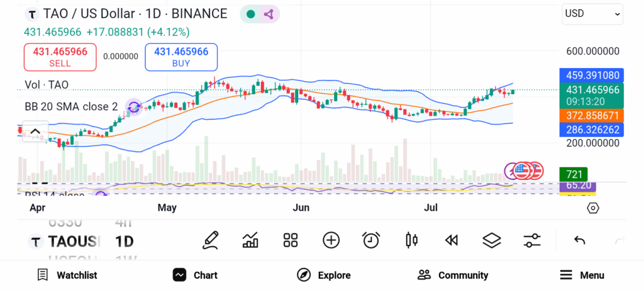Tap the 0.000000 spread value
The width and height of the screenshot is (644, 290).
click(121, 56)
